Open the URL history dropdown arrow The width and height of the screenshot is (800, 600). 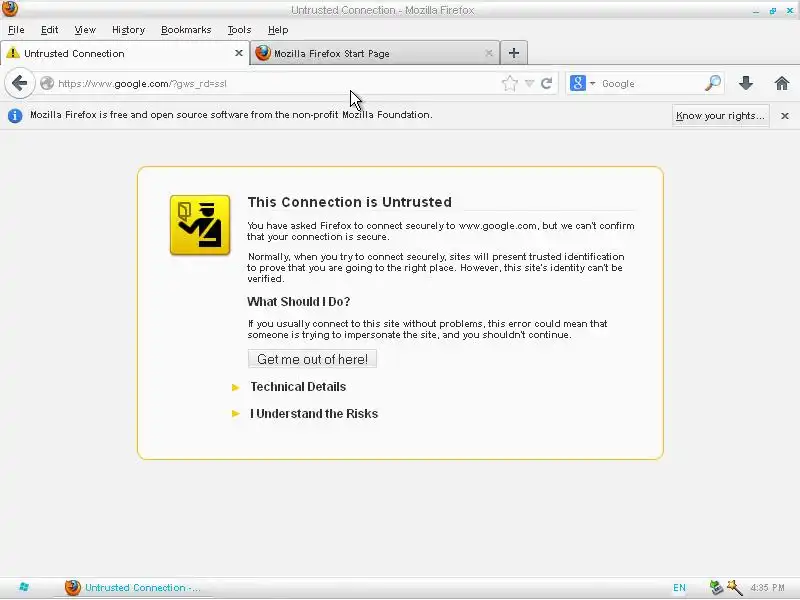coord(530,83)
